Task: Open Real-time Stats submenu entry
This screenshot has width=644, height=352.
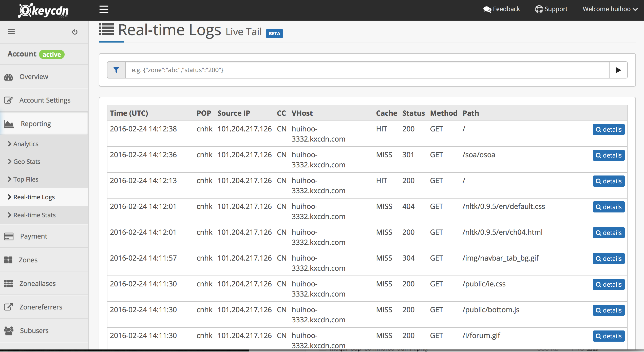Action: coord(34,215)
